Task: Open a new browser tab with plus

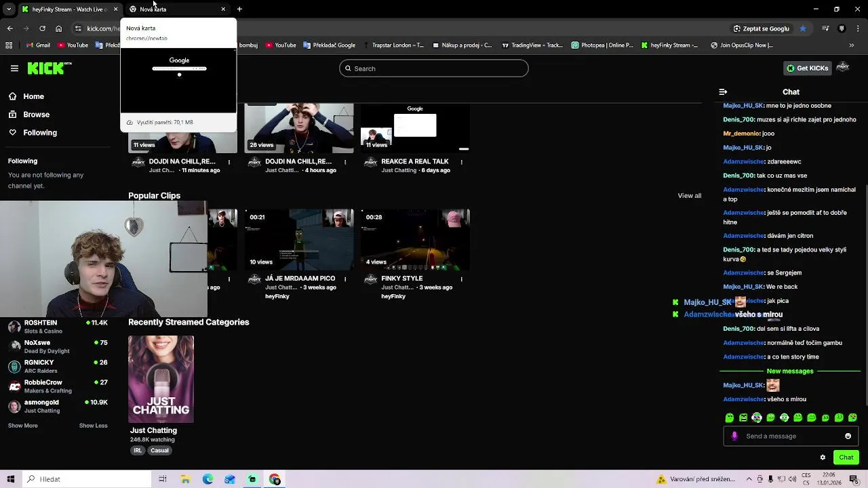Action: (x=239, y=9)
